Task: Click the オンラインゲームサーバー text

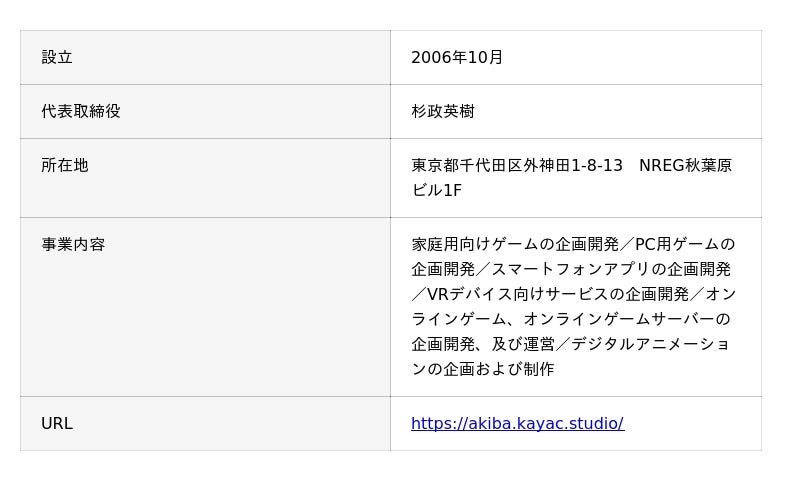Action: (612, 319)
